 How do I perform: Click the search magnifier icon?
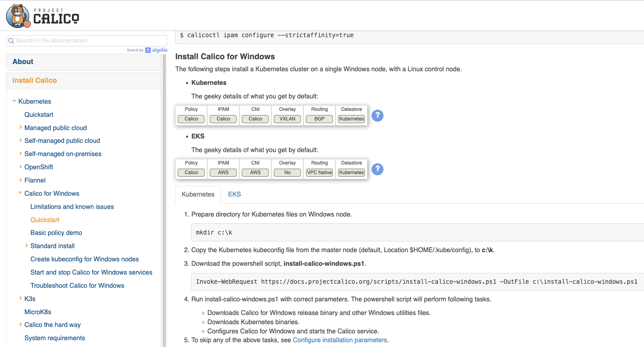coord(11,41)
